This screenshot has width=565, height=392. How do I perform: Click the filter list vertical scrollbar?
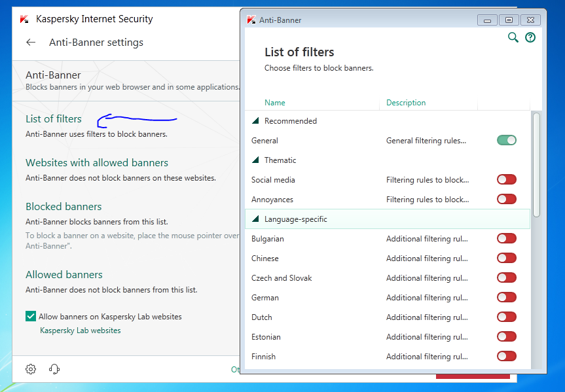pos(536,164)
